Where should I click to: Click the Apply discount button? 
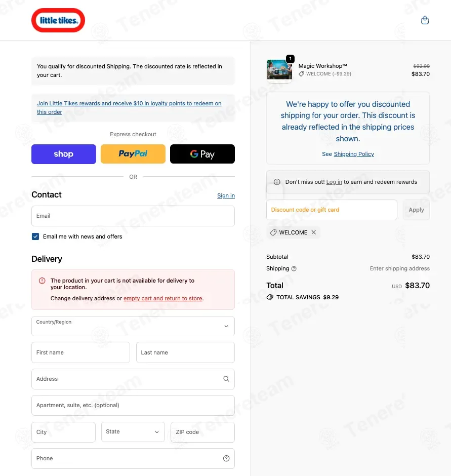416,210
